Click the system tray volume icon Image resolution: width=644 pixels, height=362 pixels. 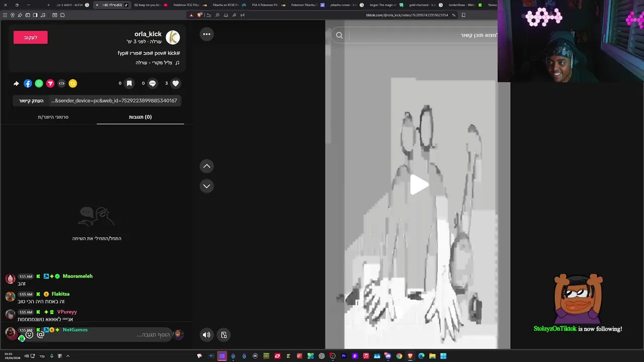[x=26, y=356]
